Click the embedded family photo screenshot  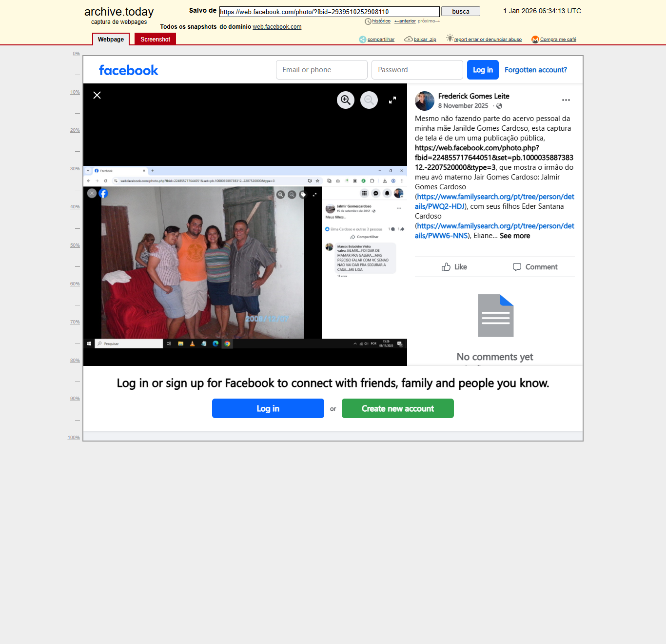245,257
